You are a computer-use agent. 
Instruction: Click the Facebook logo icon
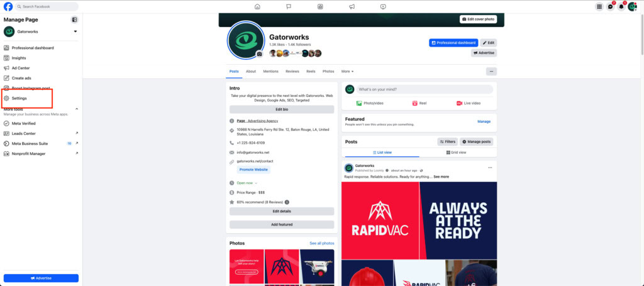pyautogui.click(x=8, y=6)
